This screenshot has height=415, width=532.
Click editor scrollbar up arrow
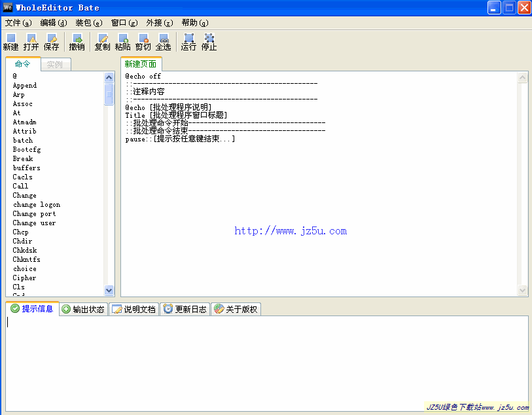(x=522, y=77)
